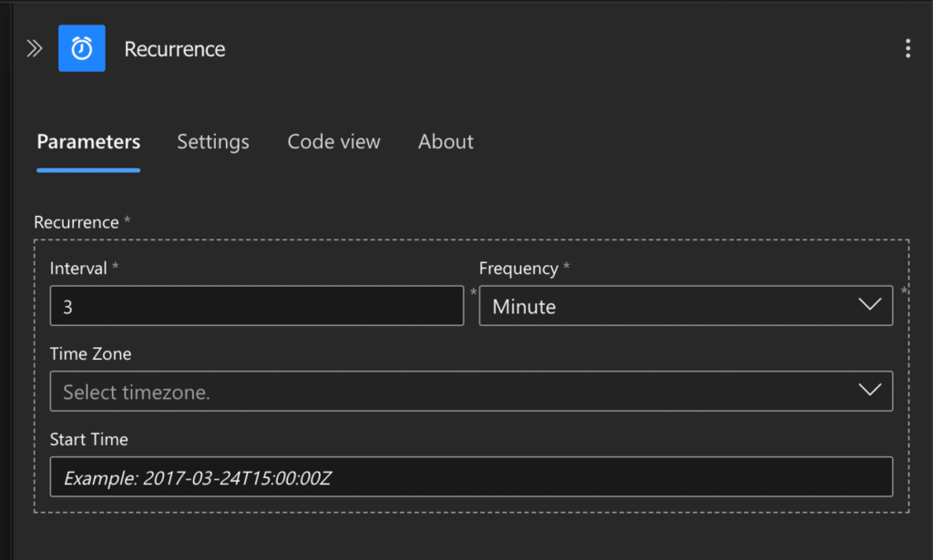Click the Recurrence title text
The image size is (933, 560).
tap(174, 49)
